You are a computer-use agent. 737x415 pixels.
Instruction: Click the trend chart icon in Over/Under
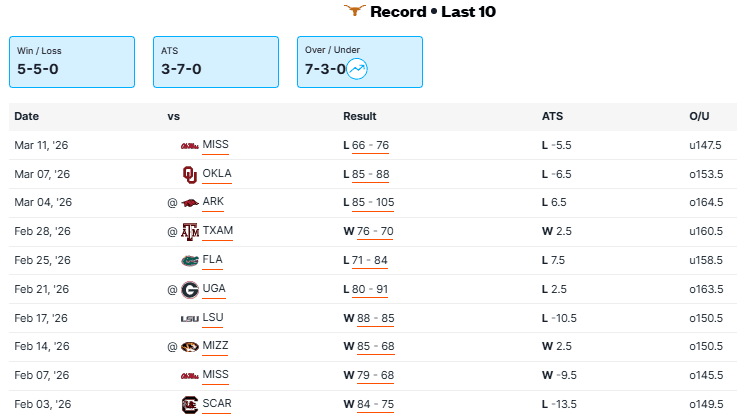[x=358, y=69]
